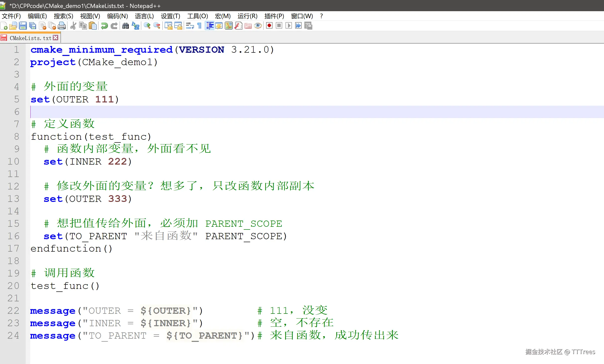The height and width of the screenshot is (364, 604).
Task: Toggle show all characters pilcrow icon
Action: click(x=199, y=26)
